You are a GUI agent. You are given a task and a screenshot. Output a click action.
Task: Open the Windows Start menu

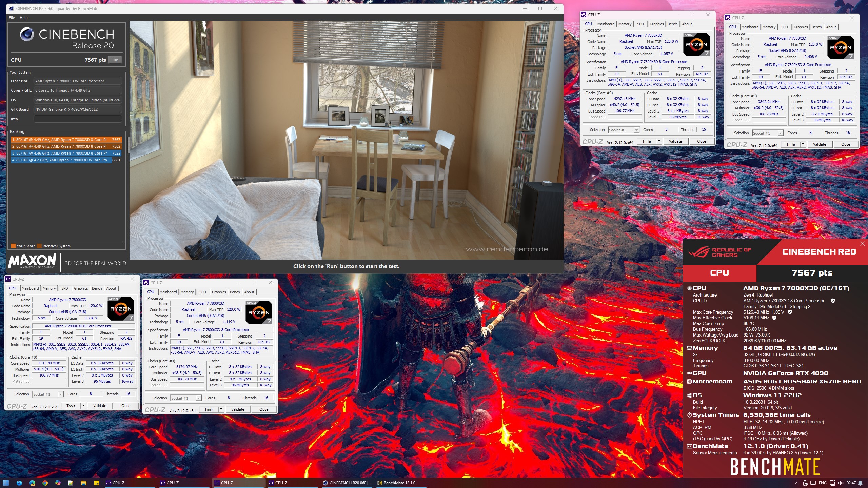(x=6, y=483)
